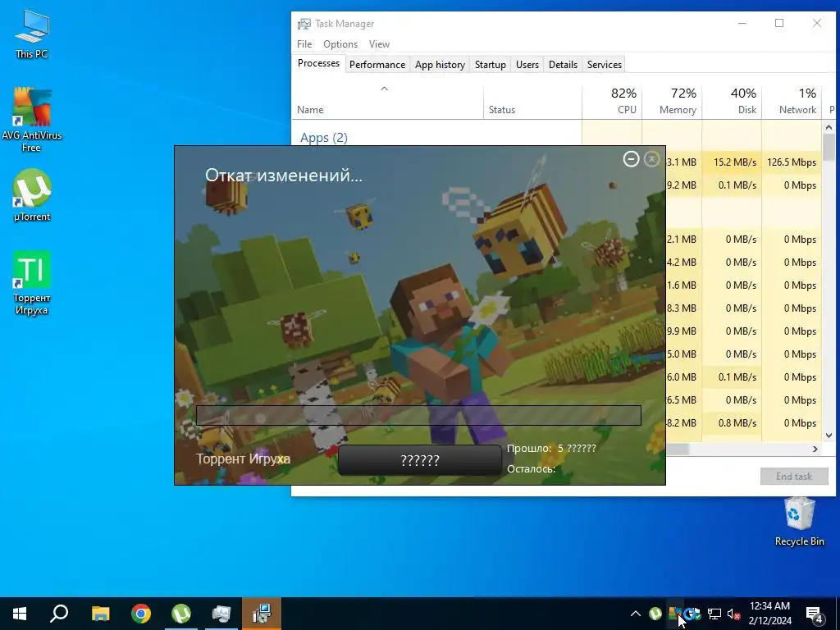
Task: Switch to the Performance tab
Action: [x=377, y=64]
